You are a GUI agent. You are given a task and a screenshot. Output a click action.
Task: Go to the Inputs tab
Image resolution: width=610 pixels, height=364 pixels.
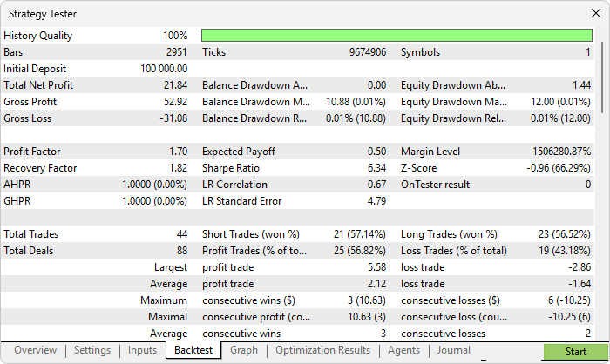pos(142,350)
